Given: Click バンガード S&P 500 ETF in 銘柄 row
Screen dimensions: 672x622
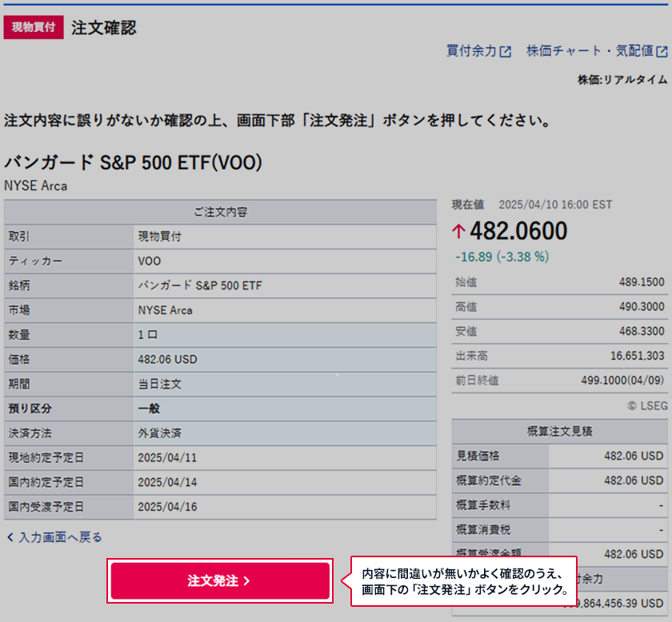Looking at the screenshot, I should (x=200, y=285).
